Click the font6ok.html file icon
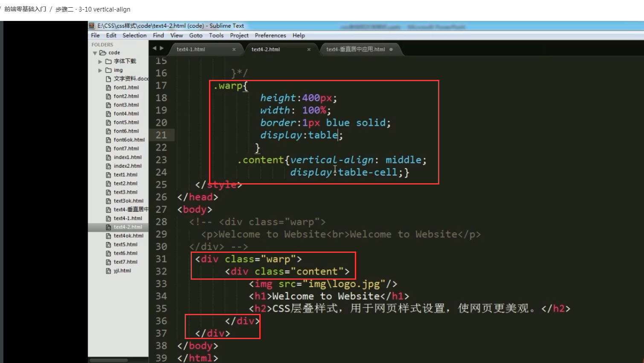644x363 pixels. [108, 140]
